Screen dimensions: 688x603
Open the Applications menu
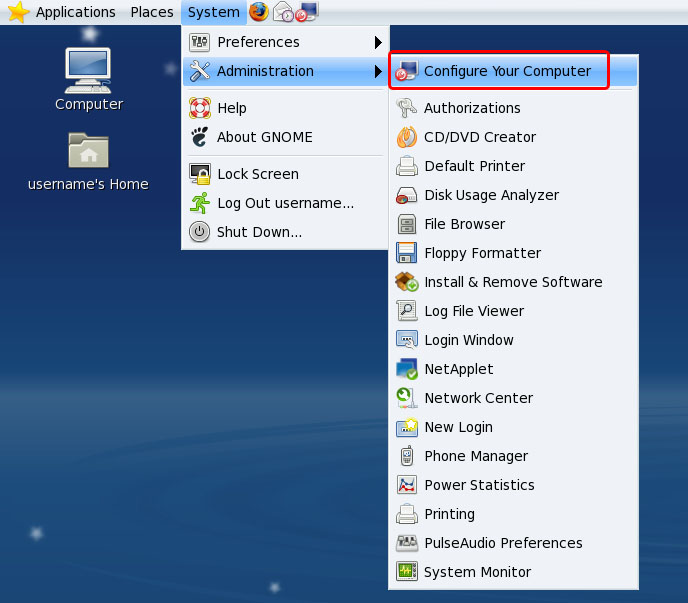tap(75, 12)
